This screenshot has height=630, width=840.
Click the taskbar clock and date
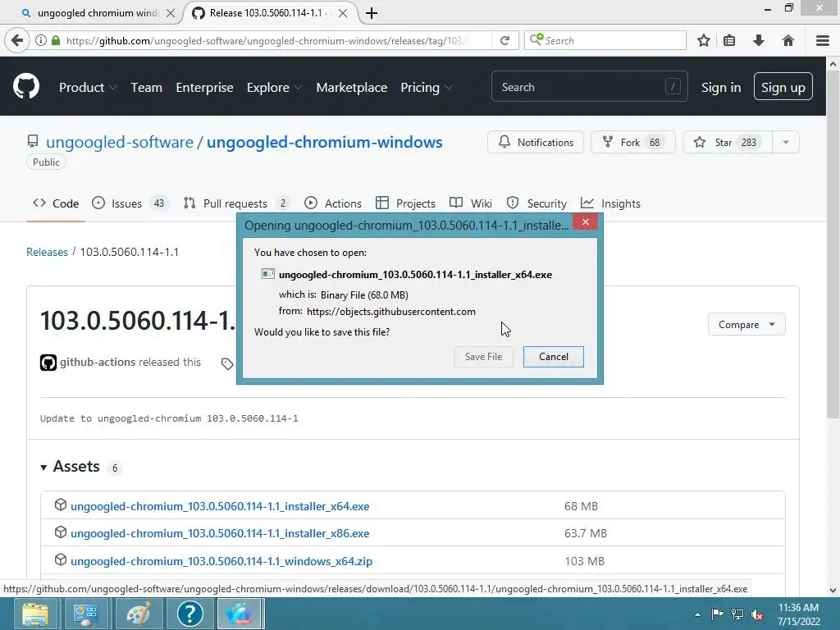tap(798, 614)
